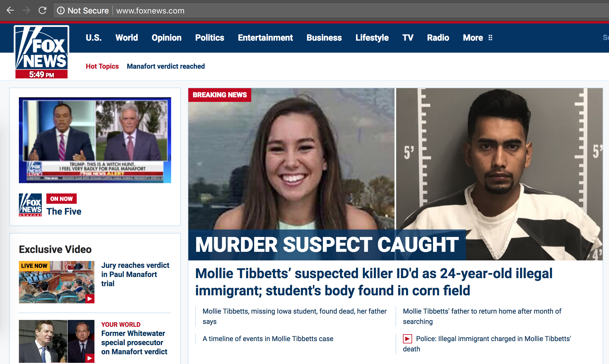Open Tibbetts' father to return home story

482,316
